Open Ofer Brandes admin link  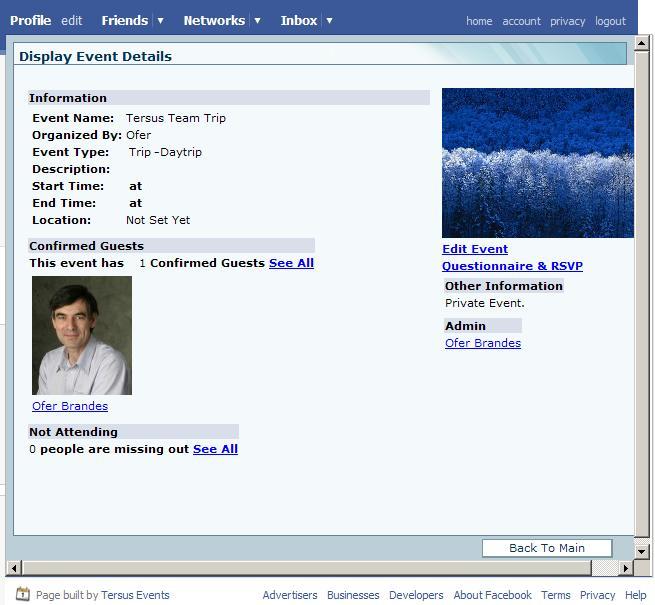(483, 343)
